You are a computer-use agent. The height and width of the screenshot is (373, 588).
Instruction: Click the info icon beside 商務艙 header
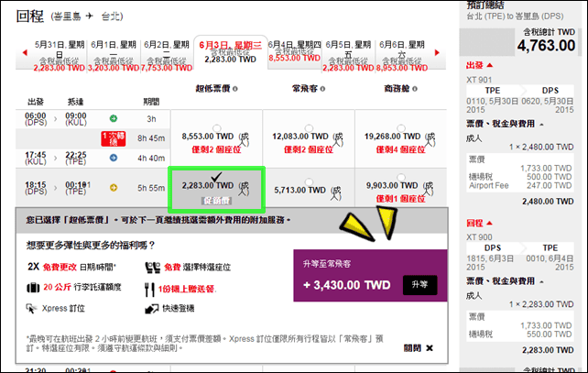415,89
